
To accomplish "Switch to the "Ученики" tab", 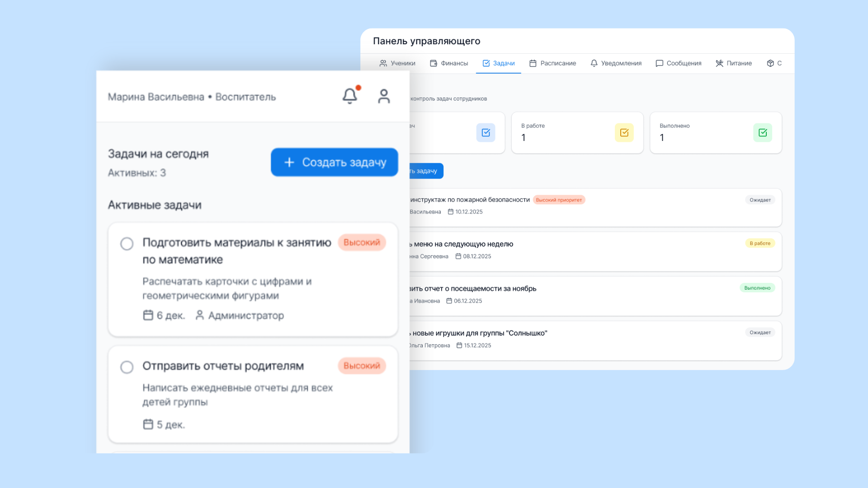I will (397, 63).
